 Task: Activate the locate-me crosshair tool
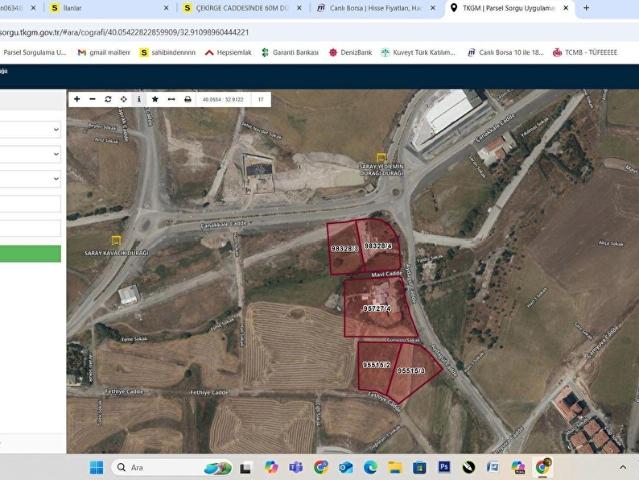point(123,99)
